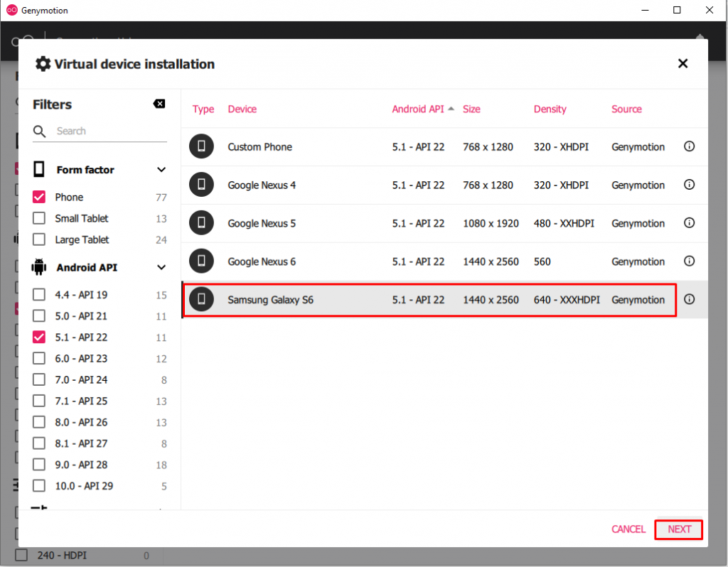
Task: Click the 640 - XXXHDPI density cell
Action: pos(567,300)
